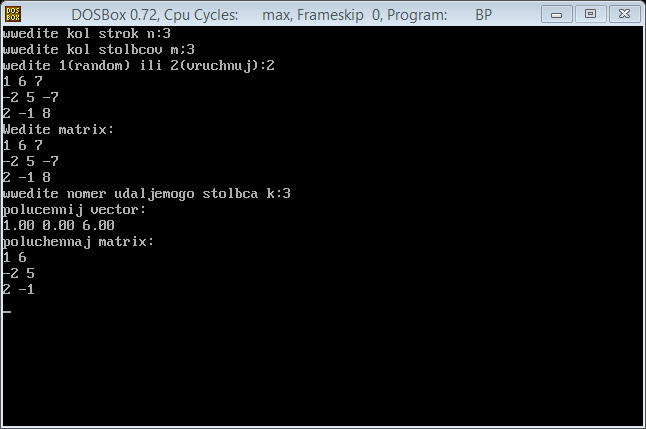The width and height of the screenshot is (646, 429).
Task: Click the result row '2 -1'
Action: (19, 289)
